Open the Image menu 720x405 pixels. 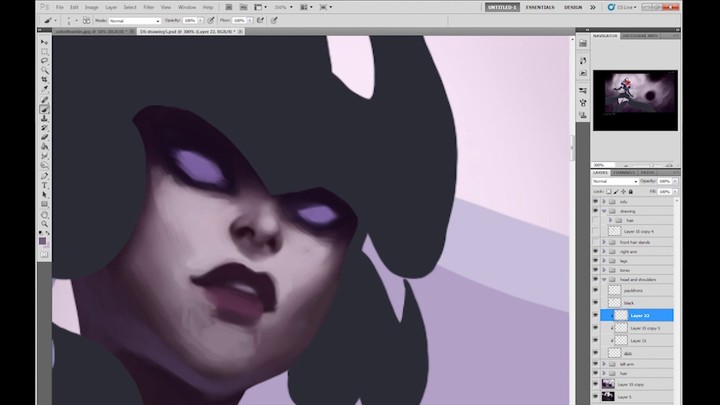tap(91, 7)
